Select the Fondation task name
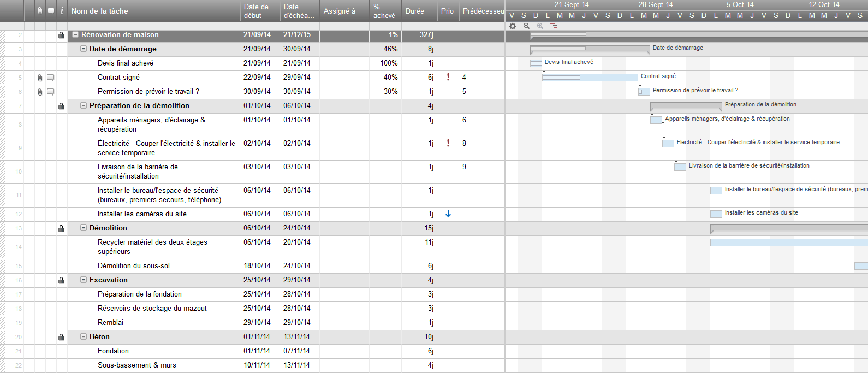Image resolution: width=868 pixels, height=373 pixels. coord(113,351)
